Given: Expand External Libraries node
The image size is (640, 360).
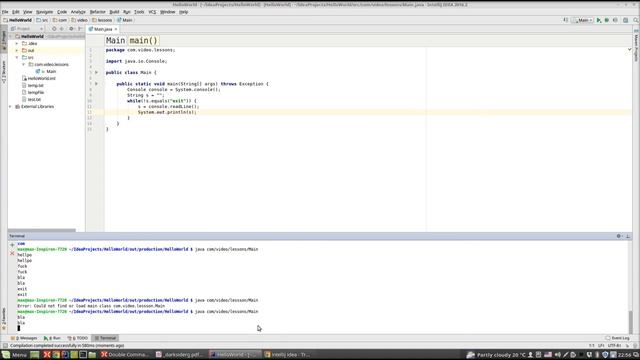Looking at the screenshot, I should click(11, 107).
